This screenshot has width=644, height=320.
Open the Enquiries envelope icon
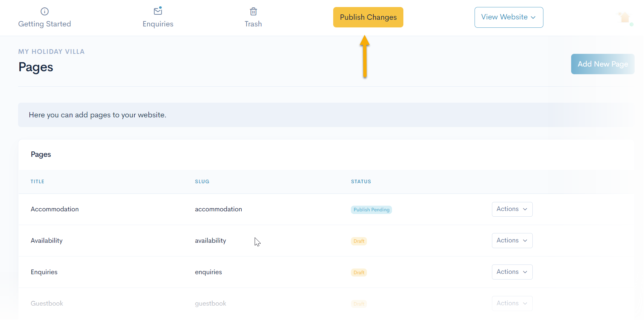pyautogui.click(x=158, y=11)
